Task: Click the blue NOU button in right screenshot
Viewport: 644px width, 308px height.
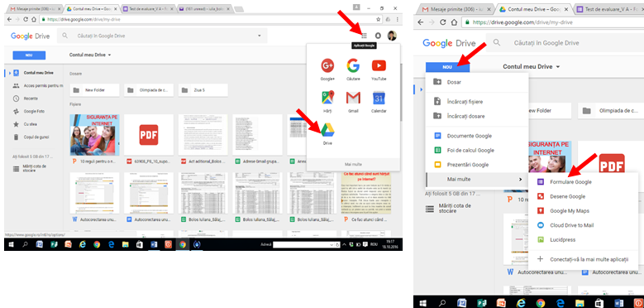Action: [448, 66]
